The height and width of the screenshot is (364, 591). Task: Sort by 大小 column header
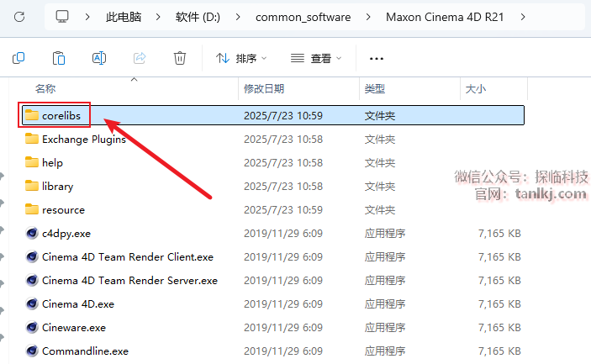(x=476, y=89)
